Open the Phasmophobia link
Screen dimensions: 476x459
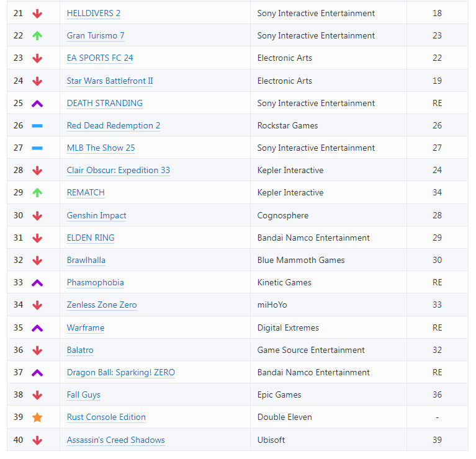click(x=96, y=282)
